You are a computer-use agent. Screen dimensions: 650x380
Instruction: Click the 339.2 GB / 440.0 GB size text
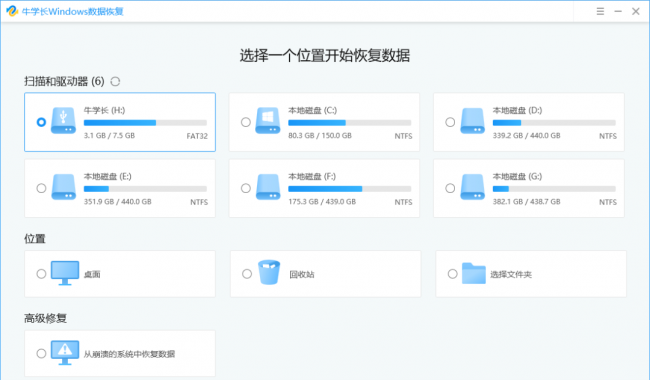coord(526,136)
